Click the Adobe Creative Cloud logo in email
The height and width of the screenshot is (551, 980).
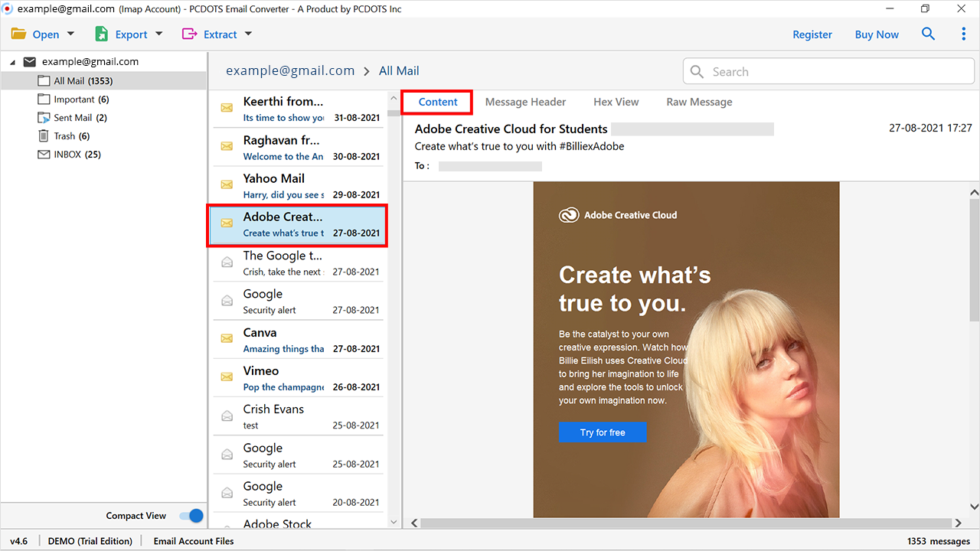coord(569,216)
